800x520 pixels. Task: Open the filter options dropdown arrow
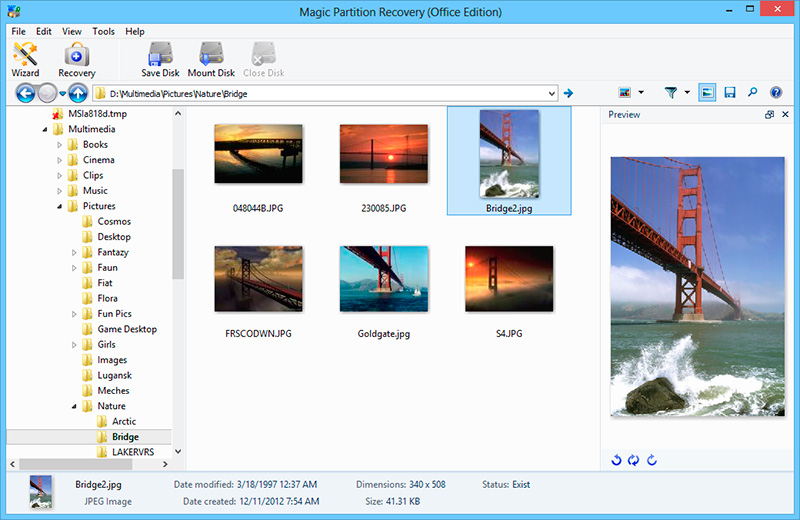687,92
